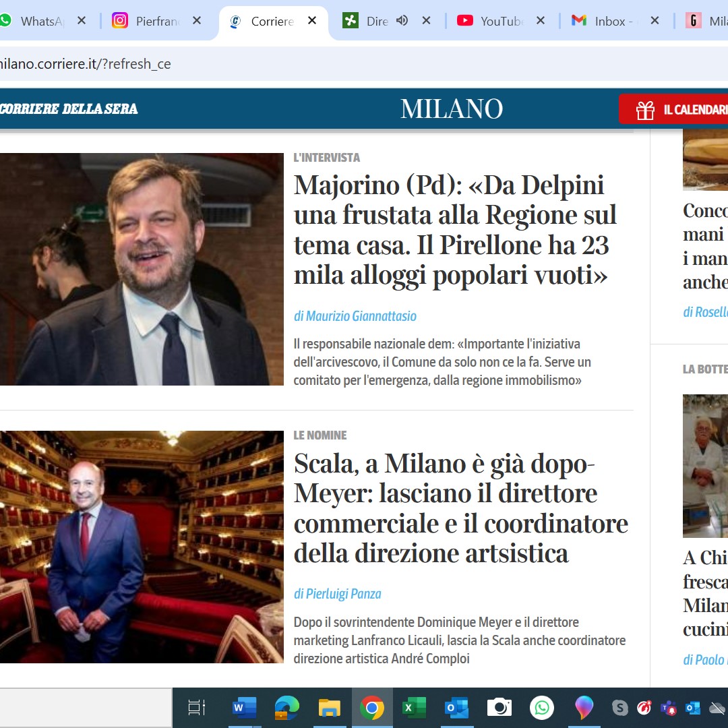
Task: Open File Explorer from the taskbar
Action: [x=329, y=708]
